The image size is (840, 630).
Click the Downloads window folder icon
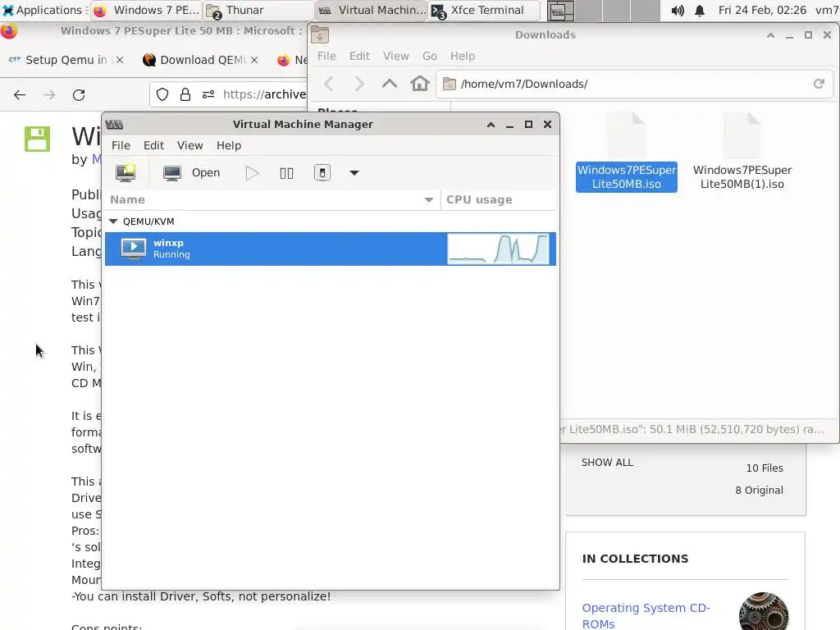click(320, 34)
